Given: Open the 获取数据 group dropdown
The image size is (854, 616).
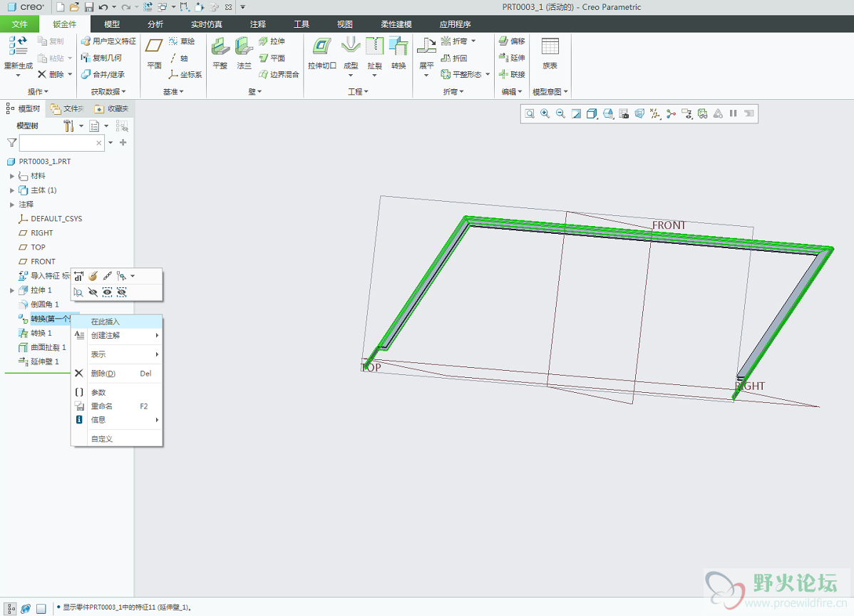Looking at the screenshot, I should coord(108,91).
